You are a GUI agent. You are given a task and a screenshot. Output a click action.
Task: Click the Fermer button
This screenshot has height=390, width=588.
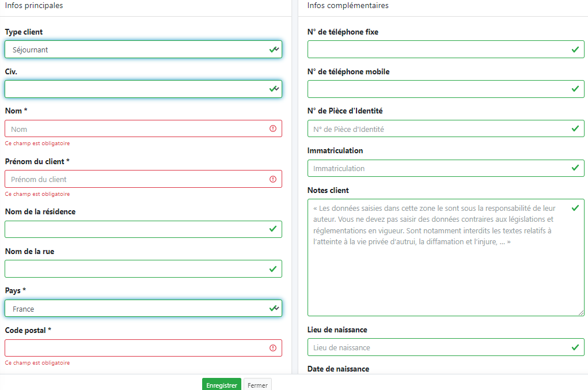(x=257, y=385)
